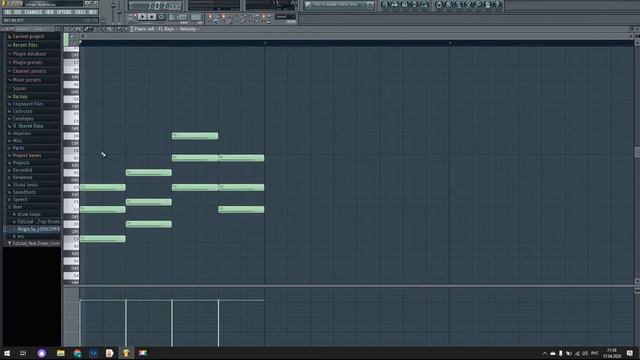Image resolution: width=640 pixels, height=360 pixels.
Task: Select the highlighted Origin So.. browser item
Action: [x=38, y=229]
